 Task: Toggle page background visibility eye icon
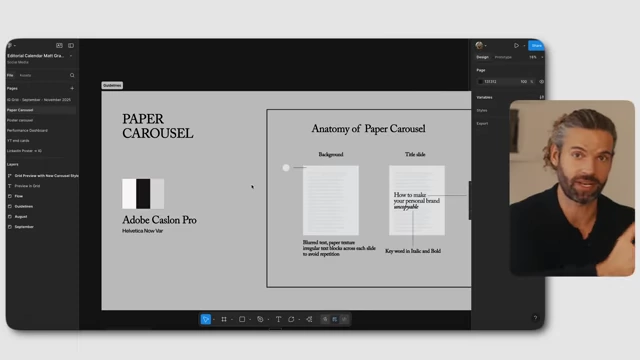tap(541, 82)
